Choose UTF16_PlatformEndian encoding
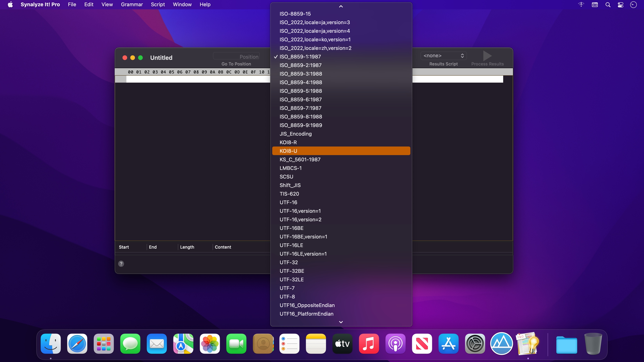Image resolution: width=644 pixels, height=362 pixels. (341, 314)
